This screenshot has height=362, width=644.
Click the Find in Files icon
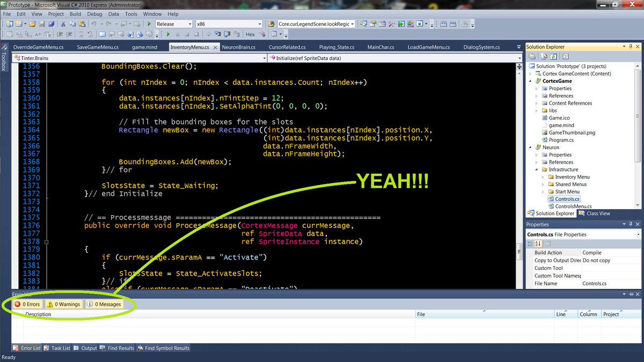coord(270,24)
